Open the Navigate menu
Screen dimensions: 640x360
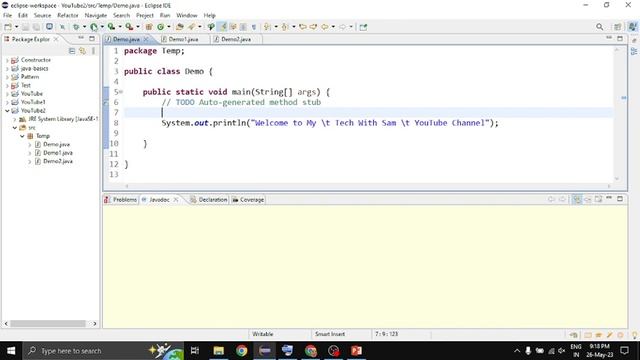click(96, 15)
